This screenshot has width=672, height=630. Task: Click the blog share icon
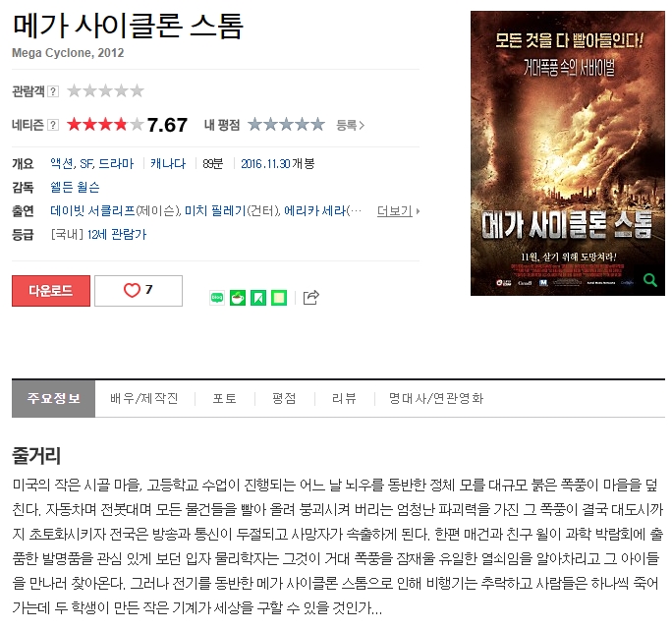[217, 297]
